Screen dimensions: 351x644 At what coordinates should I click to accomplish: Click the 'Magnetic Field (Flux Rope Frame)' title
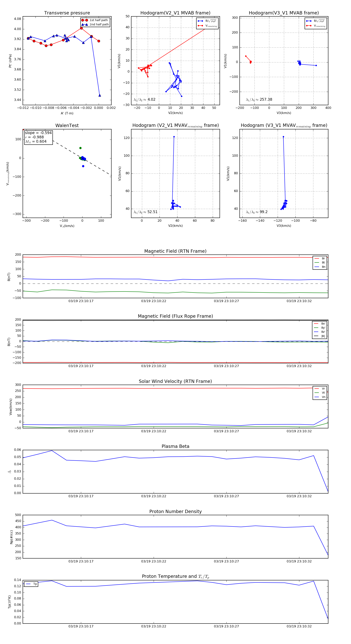(x=175, y=316)
